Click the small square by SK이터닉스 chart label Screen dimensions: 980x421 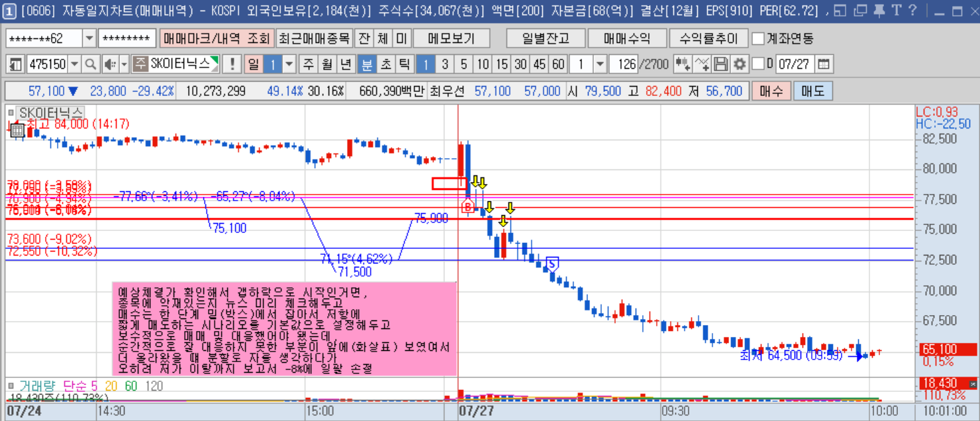pyautogui.click(x=11, y=113)
